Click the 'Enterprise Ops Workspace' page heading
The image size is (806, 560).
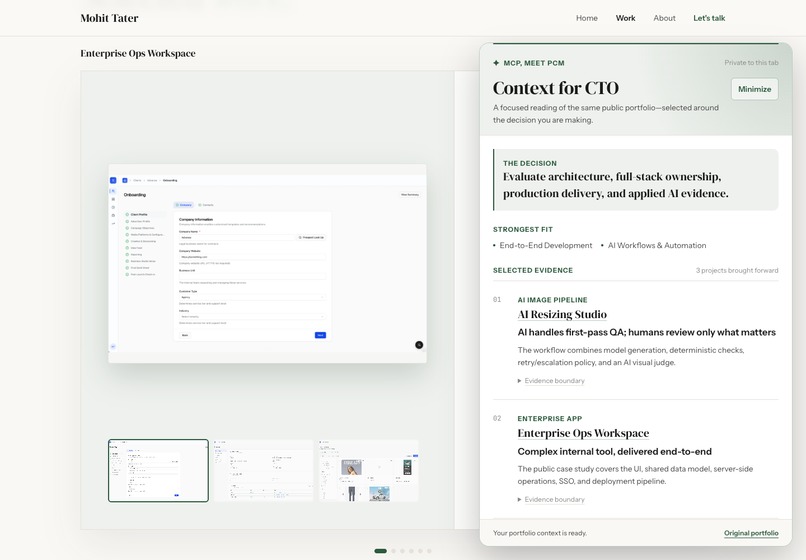coord(138,53)
